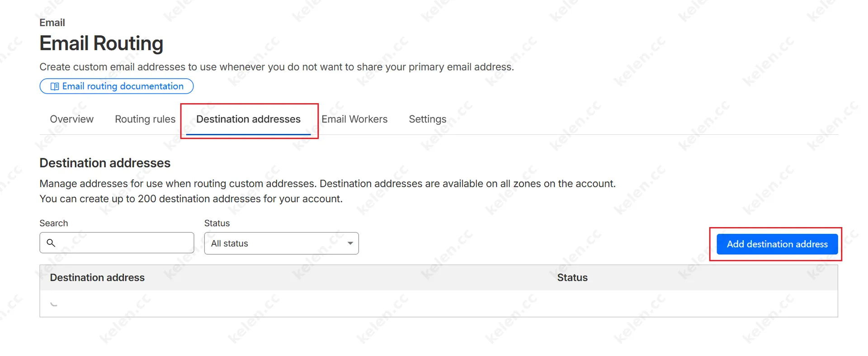Select the Destination addresses tab
The image size is (868, 356).
(x=248, y=119)
